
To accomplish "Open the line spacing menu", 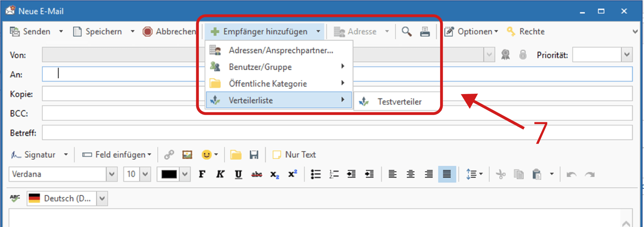I will point(474,174).
